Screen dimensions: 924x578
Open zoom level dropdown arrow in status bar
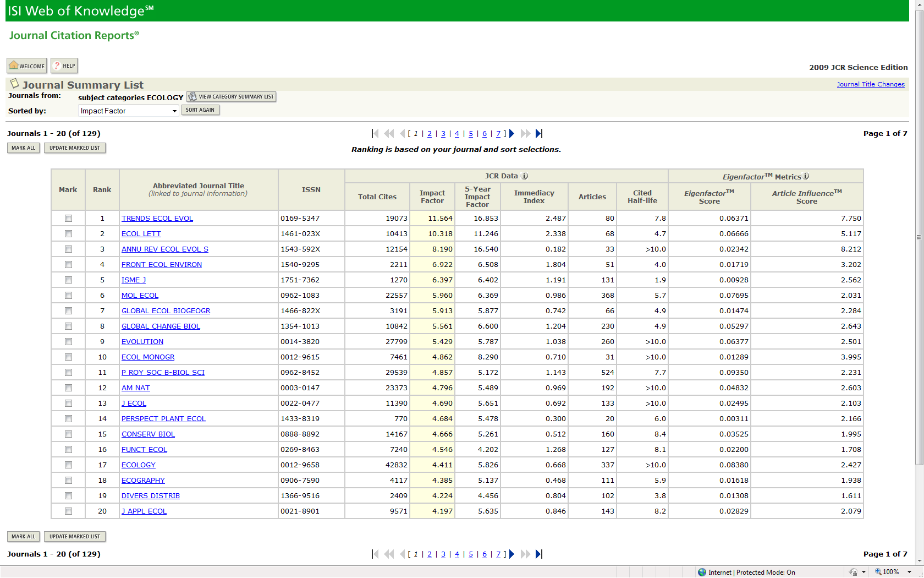click(x=909, y=572)
